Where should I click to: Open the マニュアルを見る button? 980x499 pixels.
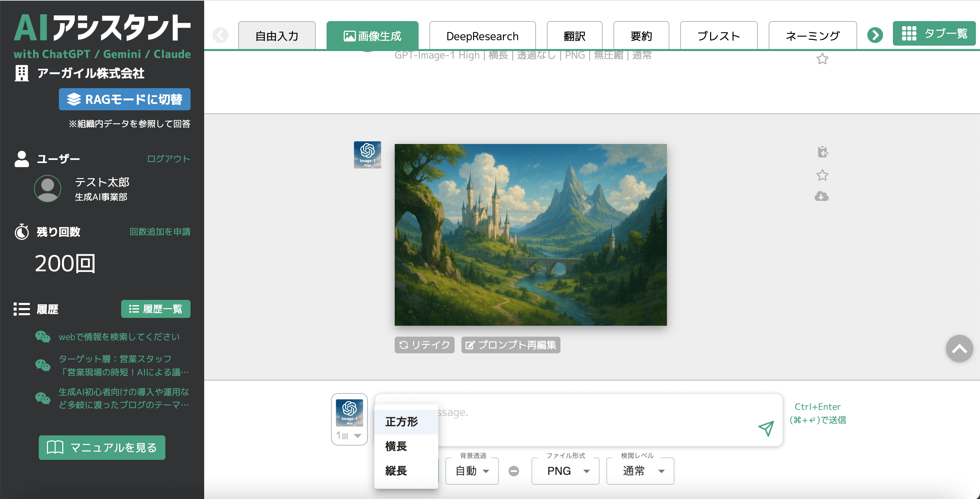102,448
